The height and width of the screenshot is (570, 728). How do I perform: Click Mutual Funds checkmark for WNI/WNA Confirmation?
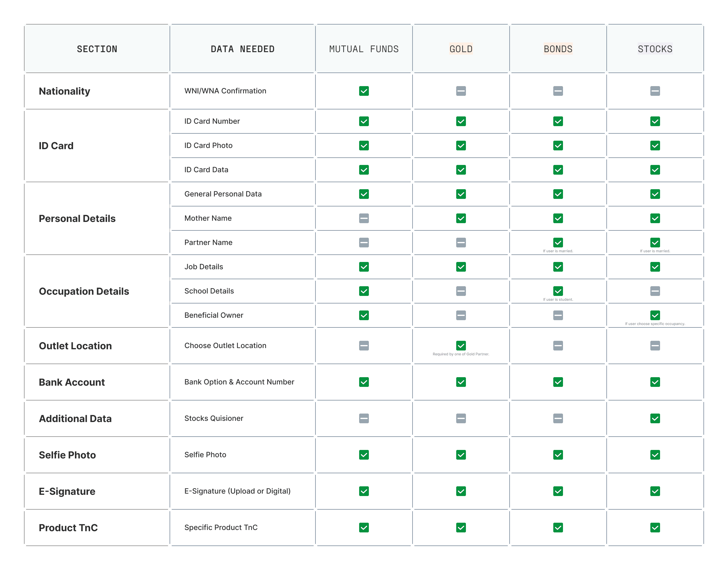(x=364, y=91)
